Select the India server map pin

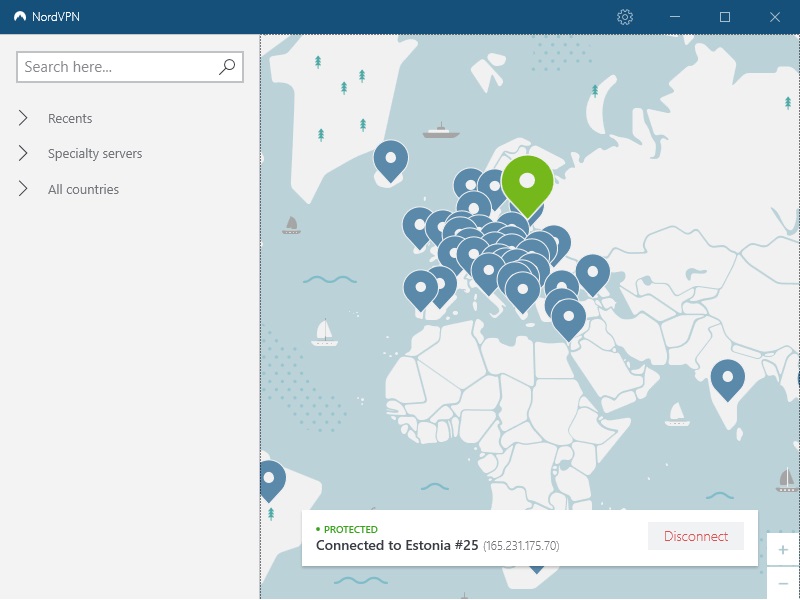(x=728, y=380)
